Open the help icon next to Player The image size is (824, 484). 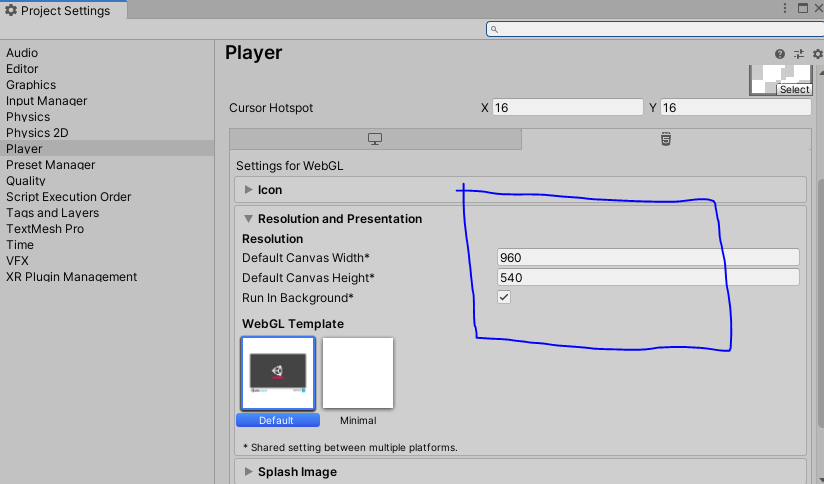click(780, 54)
